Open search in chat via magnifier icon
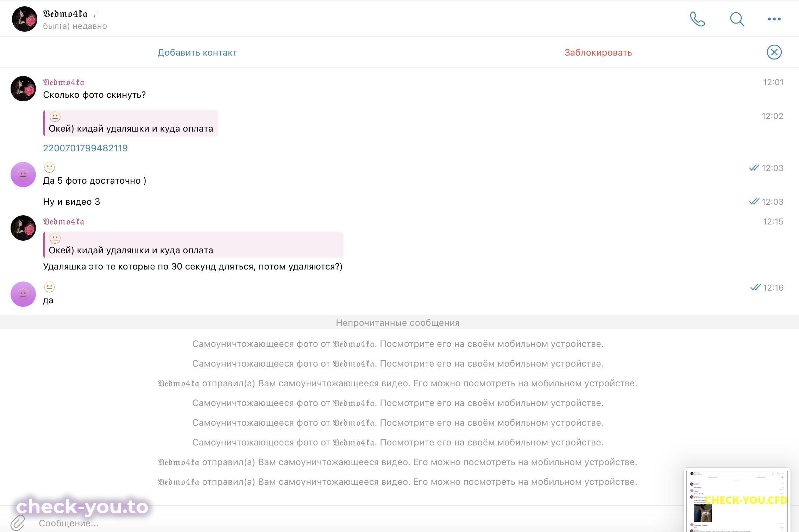 [737, 19]
